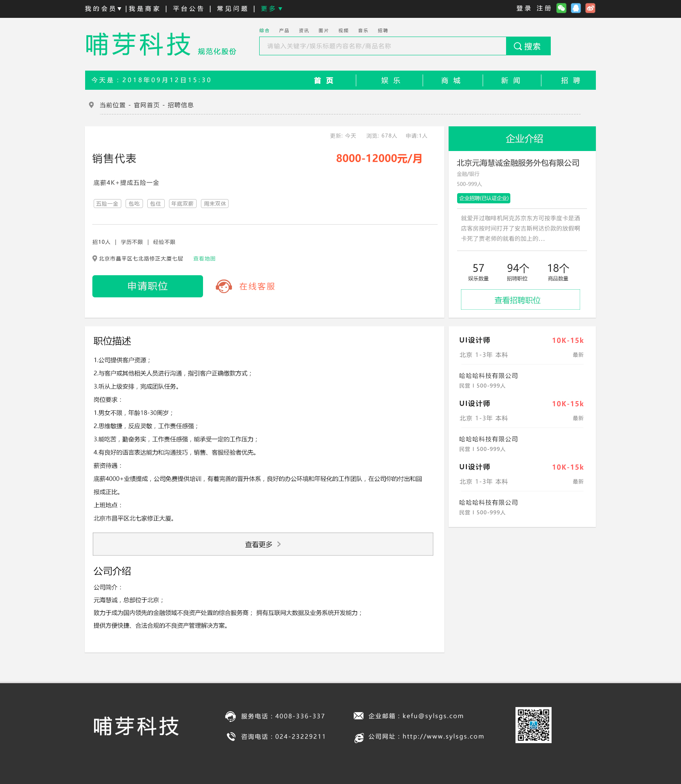Expand the 我的会员 dropdown menu
Image resolution: width=681 pixels, height=784 pixels.
(103, 8)
